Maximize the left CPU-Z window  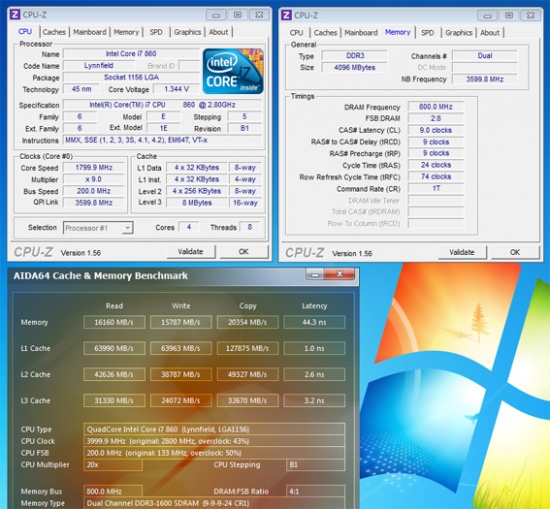pyautogui.click(x=237, y=15)
